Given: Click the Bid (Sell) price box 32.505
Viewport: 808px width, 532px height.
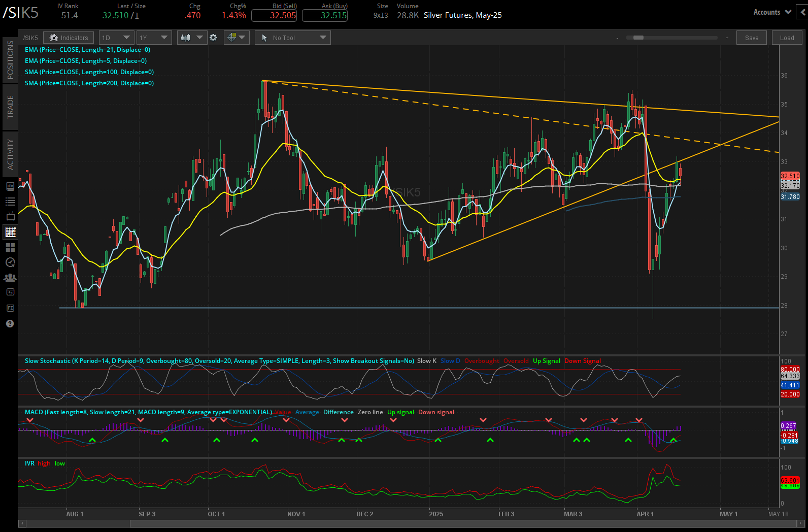Looking at the screenshot, I should tap(274, 15).
